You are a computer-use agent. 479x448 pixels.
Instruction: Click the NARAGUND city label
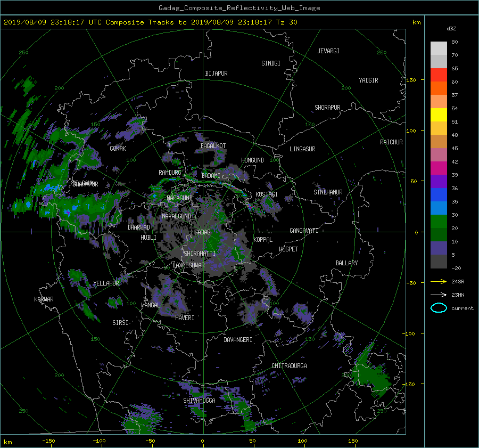[180, 198]
